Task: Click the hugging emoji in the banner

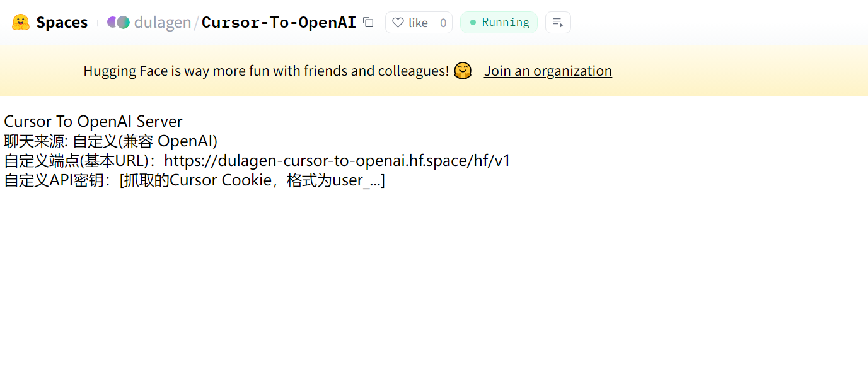Action: coord(463,71)
